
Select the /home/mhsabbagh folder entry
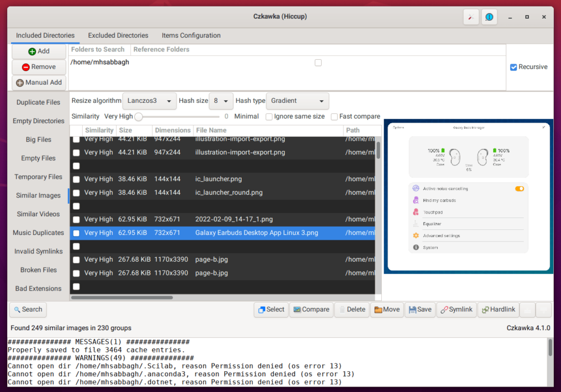click(x=100, y=62)
